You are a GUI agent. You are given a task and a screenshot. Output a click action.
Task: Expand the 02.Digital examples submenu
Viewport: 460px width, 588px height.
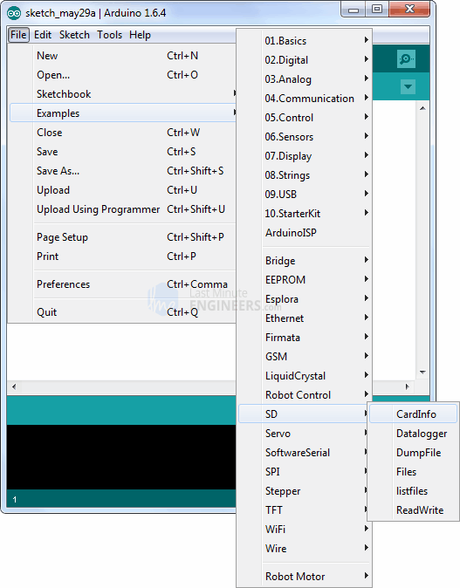pyautogui.click(x=305, y=60)
